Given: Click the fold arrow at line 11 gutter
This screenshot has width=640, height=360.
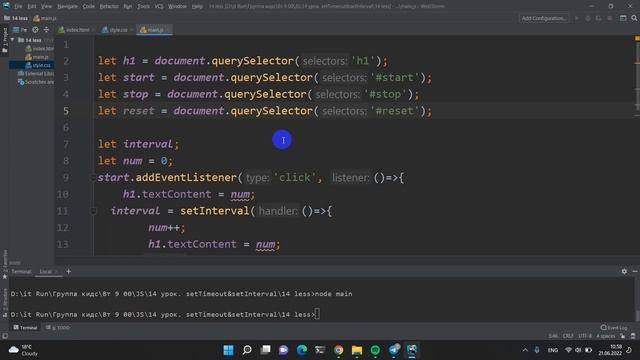Looking at the screenshot, I should [93, 211].
